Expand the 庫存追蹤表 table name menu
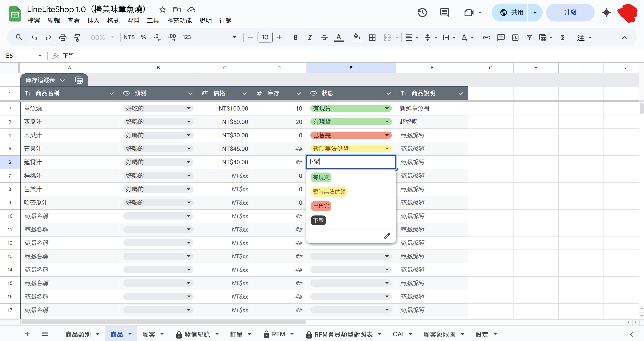The height and width of the screenshot is (341, 644). 62,80
